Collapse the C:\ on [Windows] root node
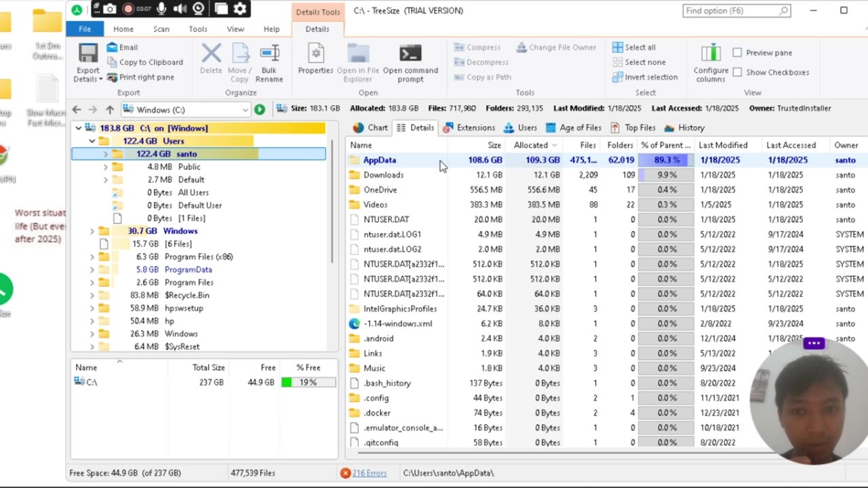 pyautogui.click(x=79, y=128)
